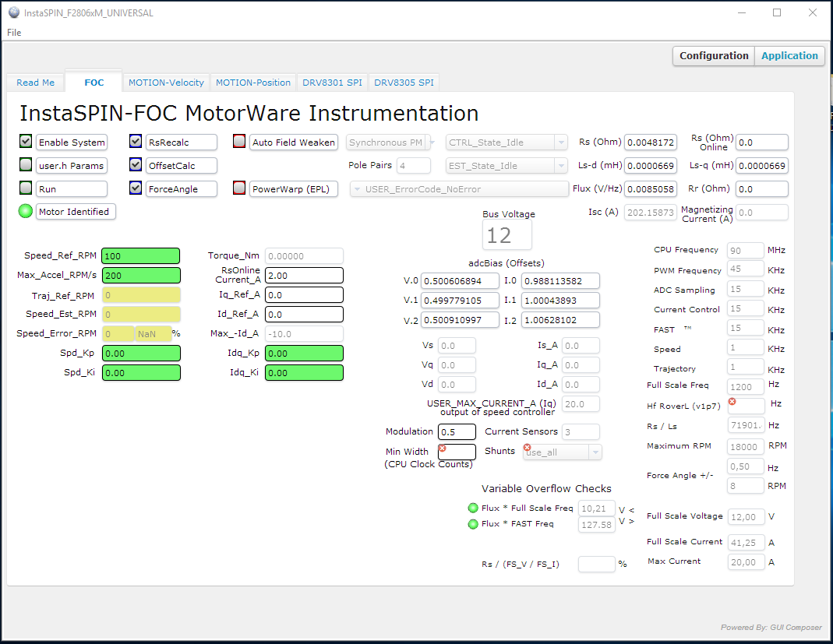The image size is (833, 644).
Task: Click the CPU Frequency 90 field
Action: click(746, 251)
